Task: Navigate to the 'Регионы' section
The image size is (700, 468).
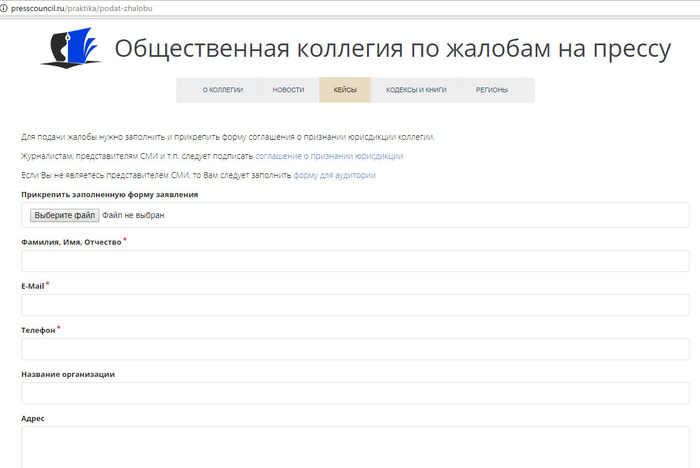Action: [491, 90]
